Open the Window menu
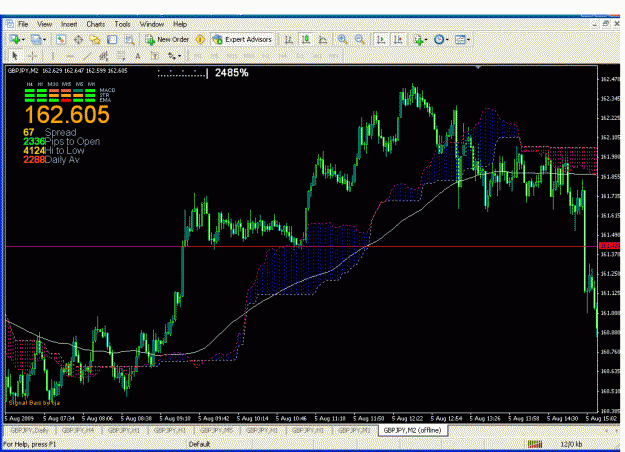This screenshot has width=625, height=452. pyautogui.click(x=151, y=24)
